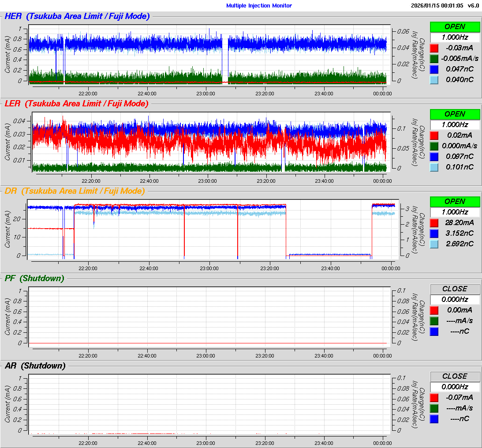Click the HER 1.000Hz frequency field
The width and height of the screenshot is (482, 448).
pos(455,37)
